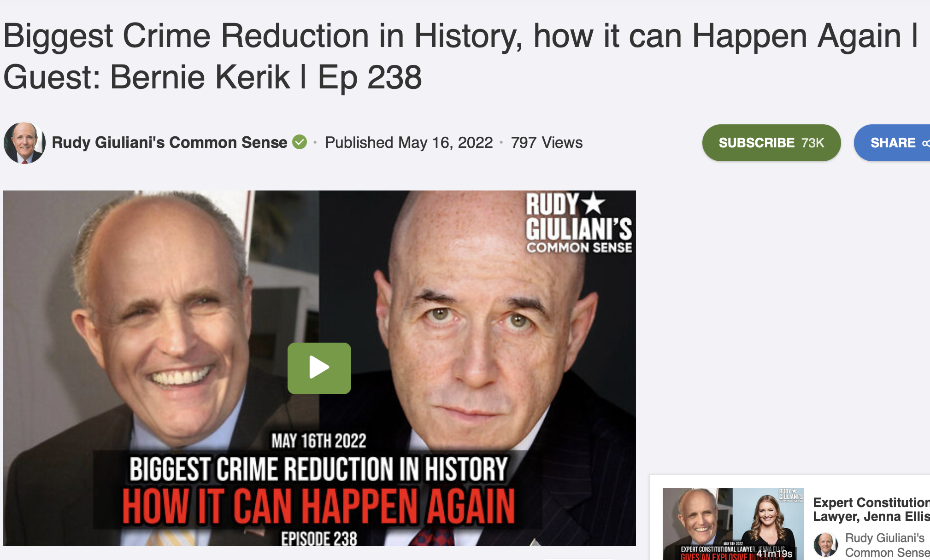Click the EPISODE 238 label on the video
This screenshot has width=930, height=560.
tap(319, 538)
